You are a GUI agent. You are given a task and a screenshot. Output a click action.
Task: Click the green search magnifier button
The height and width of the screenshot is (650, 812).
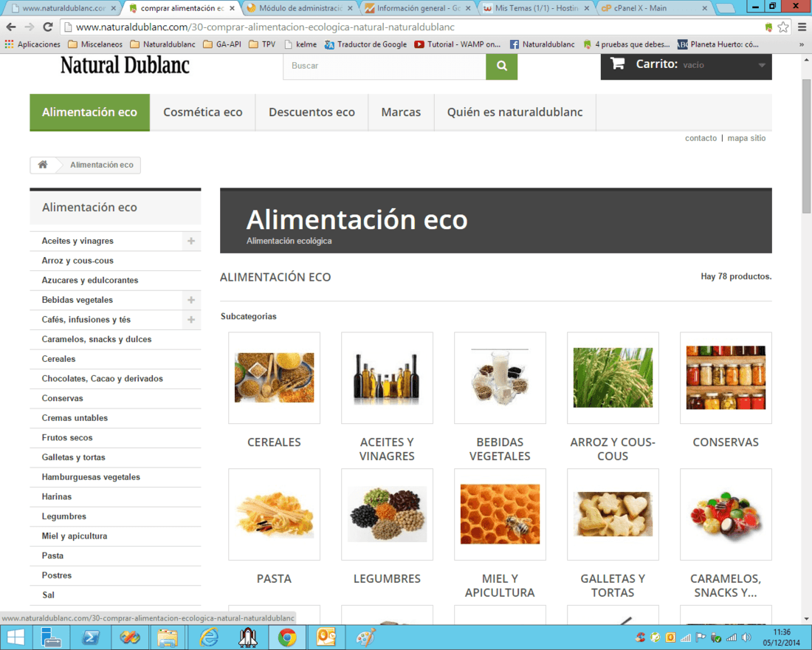(x=501, y=66)
